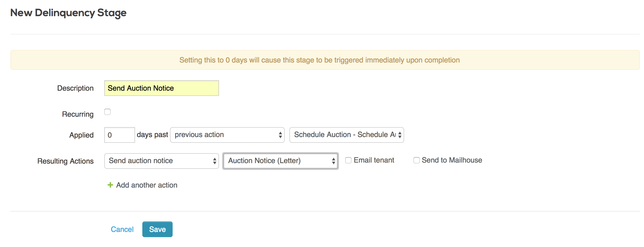Image resolution: width=644 pixels, height=247 pixels.
Task: Enable the Email tenant checkbox
Action: [x=348, y=160]
